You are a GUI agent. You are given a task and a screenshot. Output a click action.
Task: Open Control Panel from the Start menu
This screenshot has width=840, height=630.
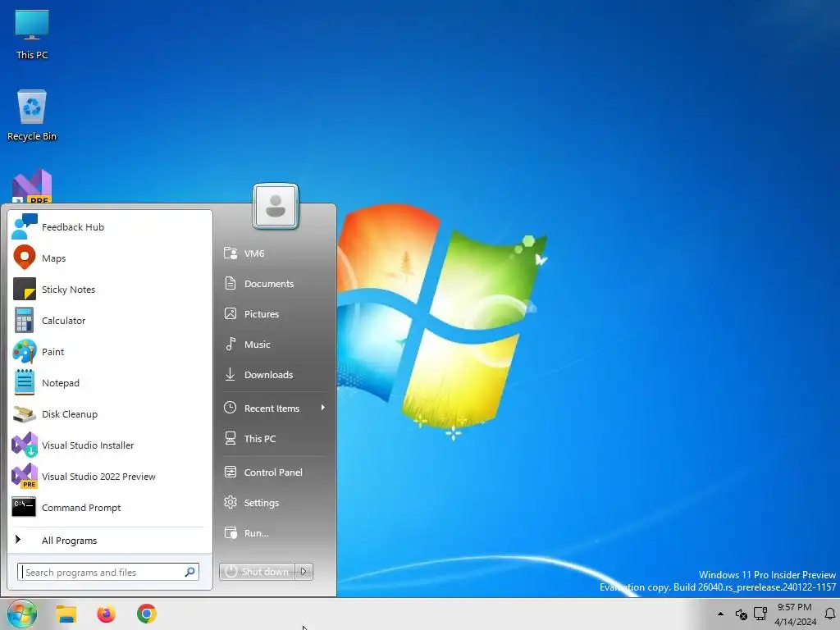click(275, 472)
